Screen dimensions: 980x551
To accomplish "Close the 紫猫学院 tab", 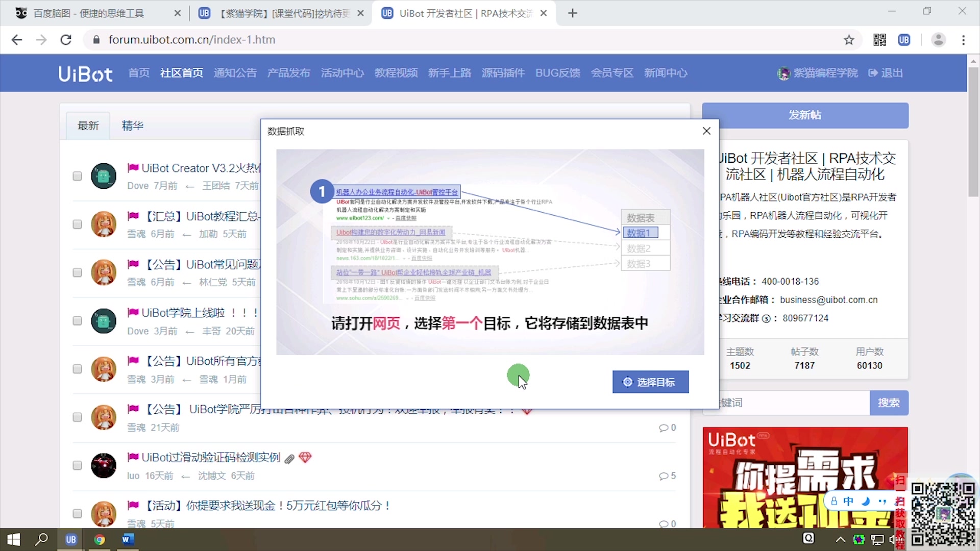I will coord(361,13).
